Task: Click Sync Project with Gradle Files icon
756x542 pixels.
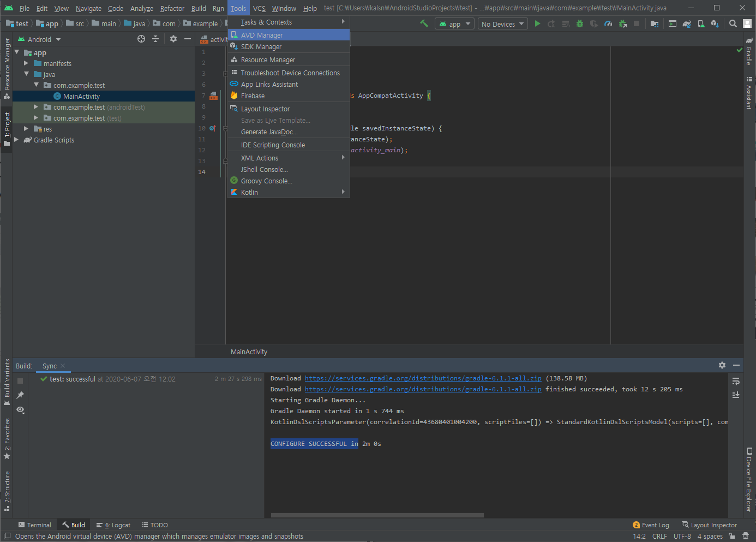Action: tap(687, 23)
